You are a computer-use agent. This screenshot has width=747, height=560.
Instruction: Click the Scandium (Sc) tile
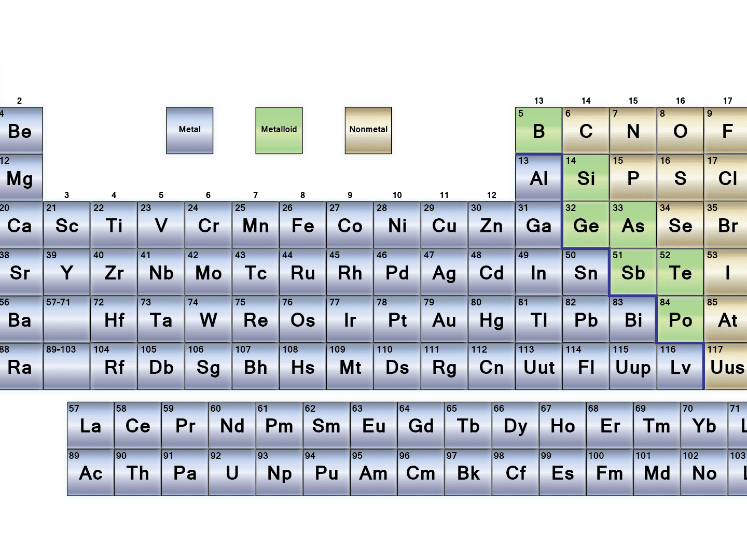click(66, 225)
